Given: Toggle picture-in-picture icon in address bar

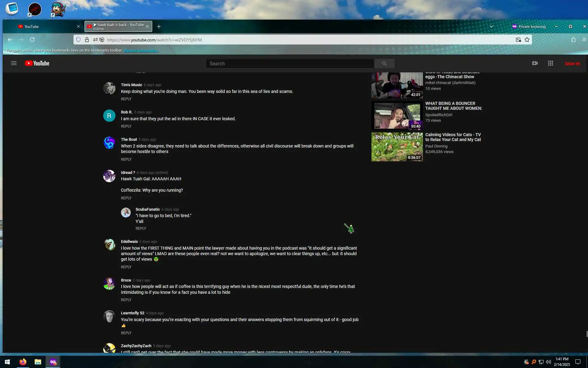Looking at the screenshot, I should click(518, 40).
